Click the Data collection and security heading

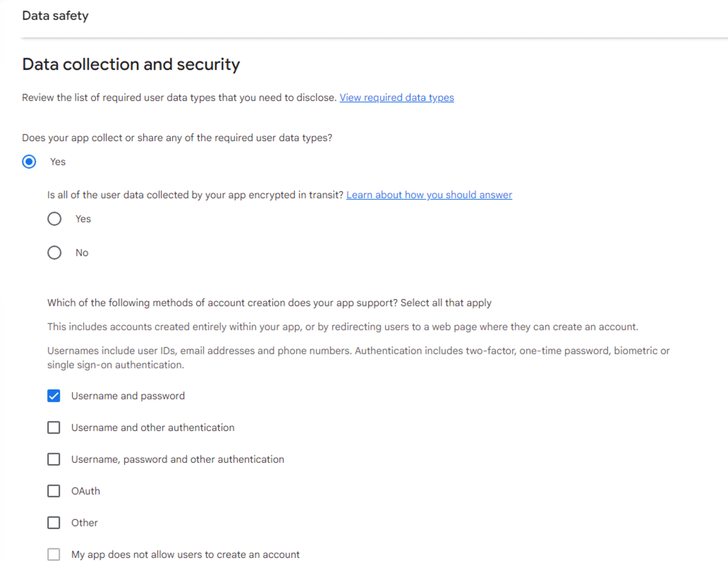coord(131,65)
